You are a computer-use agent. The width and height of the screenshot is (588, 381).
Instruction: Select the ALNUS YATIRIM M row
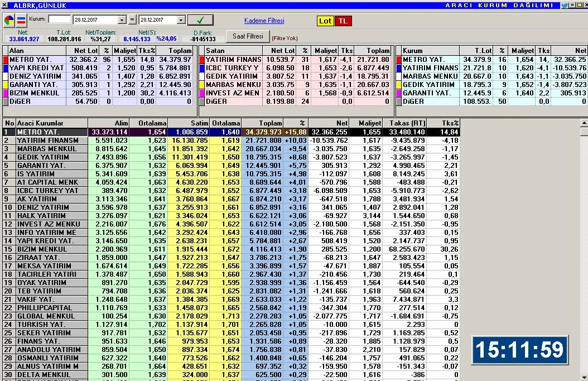(x=231, y=366)
